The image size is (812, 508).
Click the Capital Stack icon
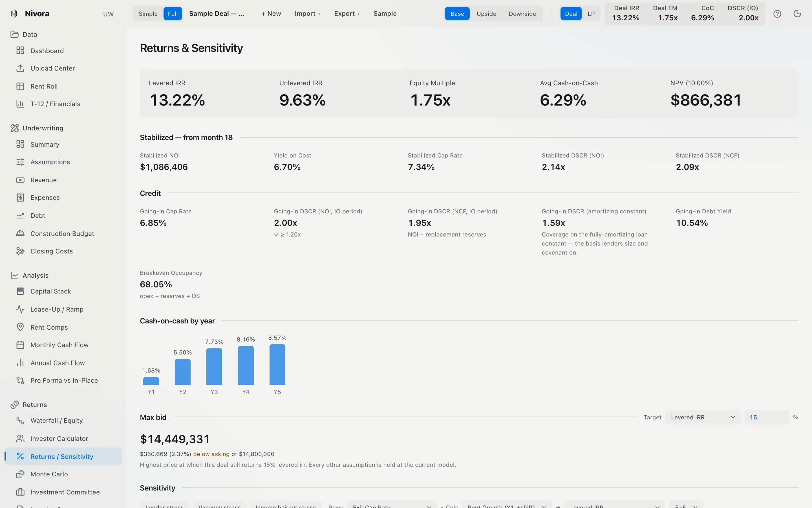tap(20, 291)
